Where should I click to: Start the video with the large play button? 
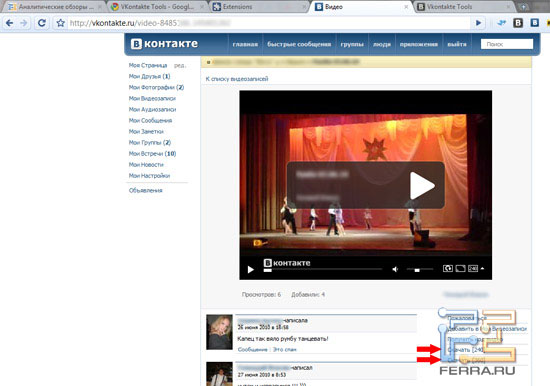tap(422, 185)
